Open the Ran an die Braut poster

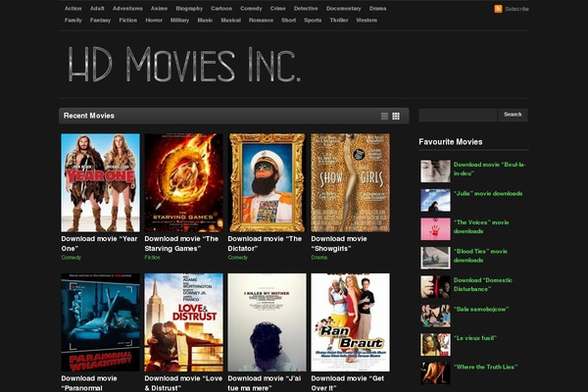(x=350, y=322)
